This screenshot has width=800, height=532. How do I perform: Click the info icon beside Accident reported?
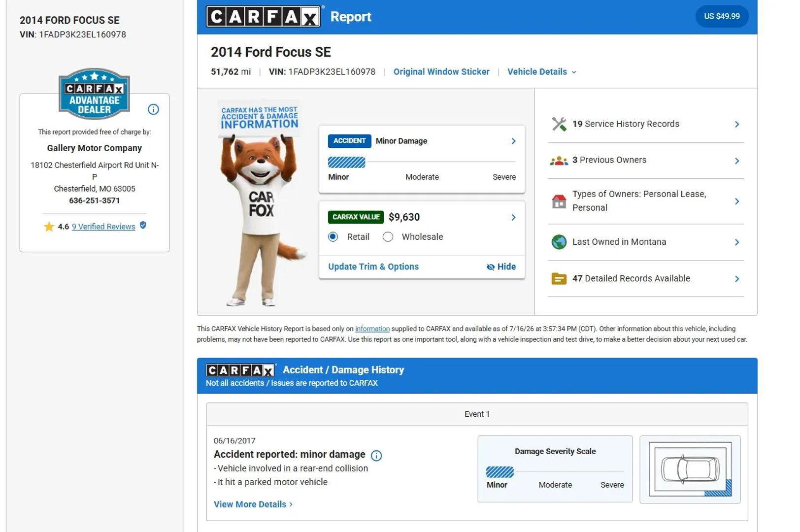point(376,456)
